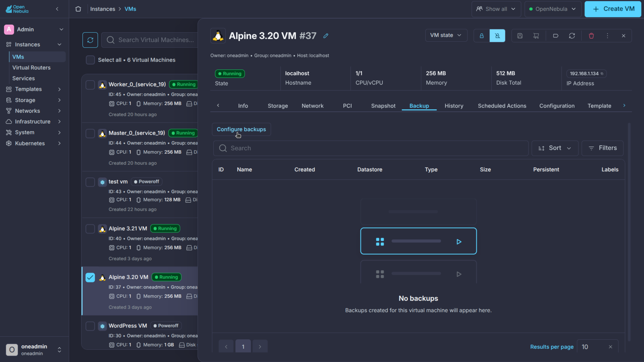Copy the 192.168.1.134 IP address
The height and width of the screenshot is (362, 644).
click(602, 74)
